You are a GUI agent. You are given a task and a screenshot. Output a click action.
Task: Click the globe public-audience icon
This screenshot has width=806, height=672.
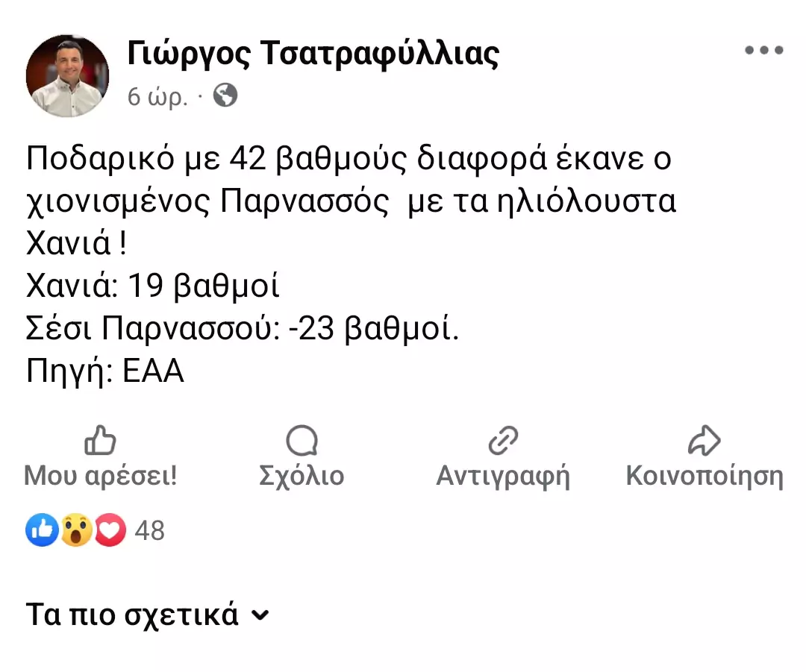(x=225, y=95)
